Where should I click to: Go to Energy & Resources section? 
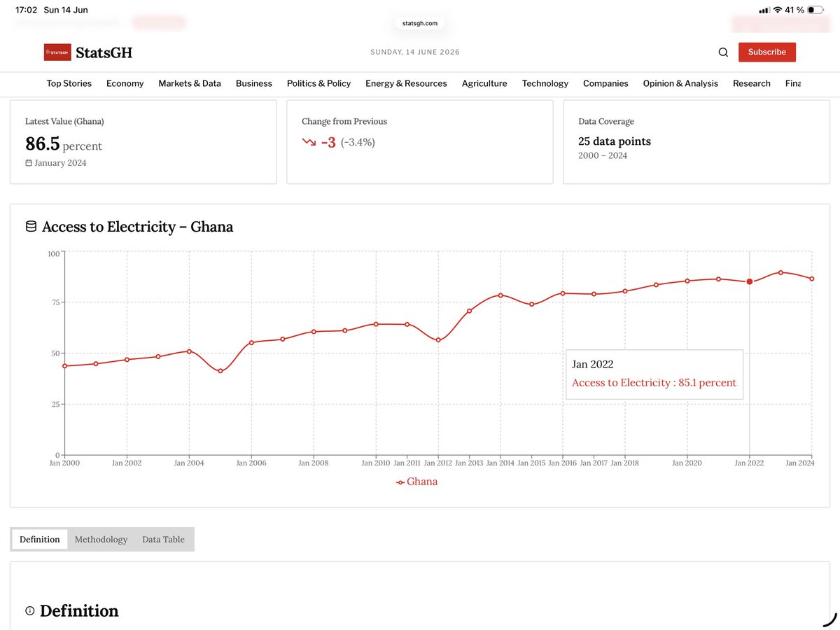tap(406, 83)
